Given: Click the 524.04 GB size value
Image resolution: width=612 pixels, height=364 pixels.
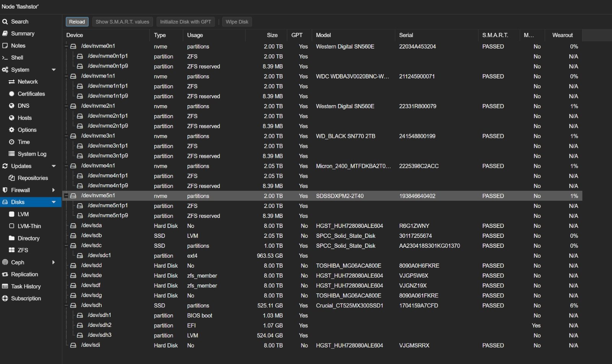Looking at the screenshot, I should click(x=270, y=335).
